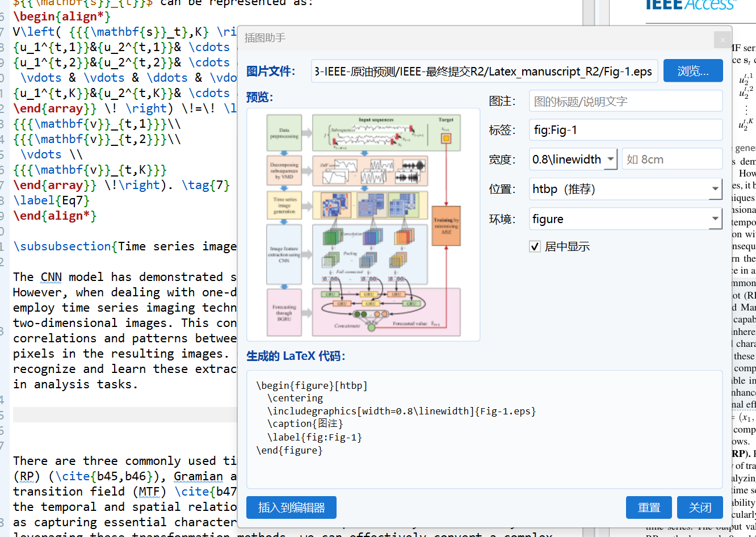Click inside the generated LaTeX code box

click(485, 429)
